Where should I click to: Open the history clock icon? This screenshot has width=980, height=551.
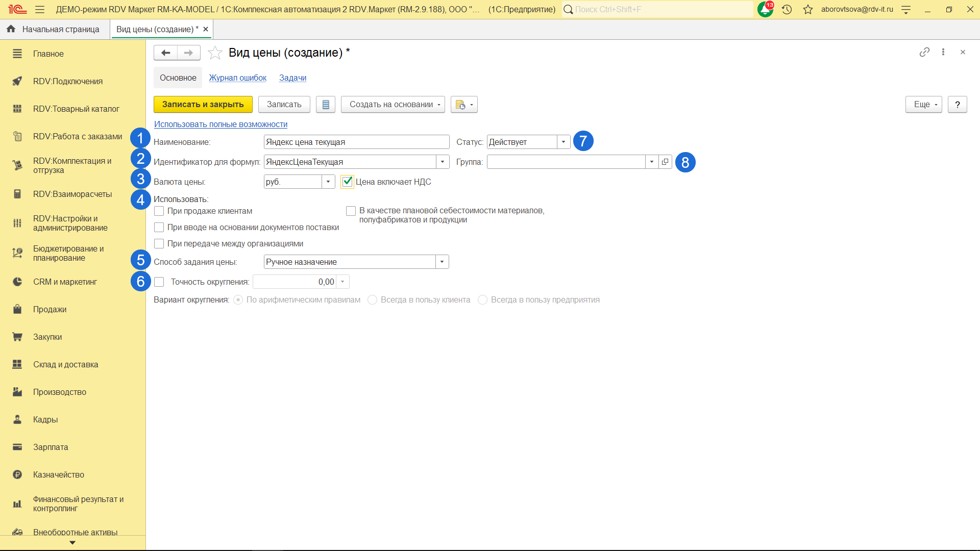coord(787,9)
